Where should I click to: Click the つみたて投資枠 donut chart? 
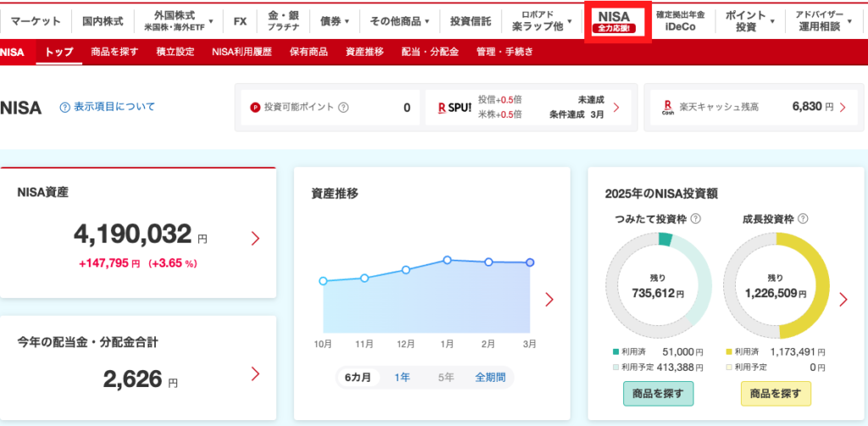coord(658,285)
